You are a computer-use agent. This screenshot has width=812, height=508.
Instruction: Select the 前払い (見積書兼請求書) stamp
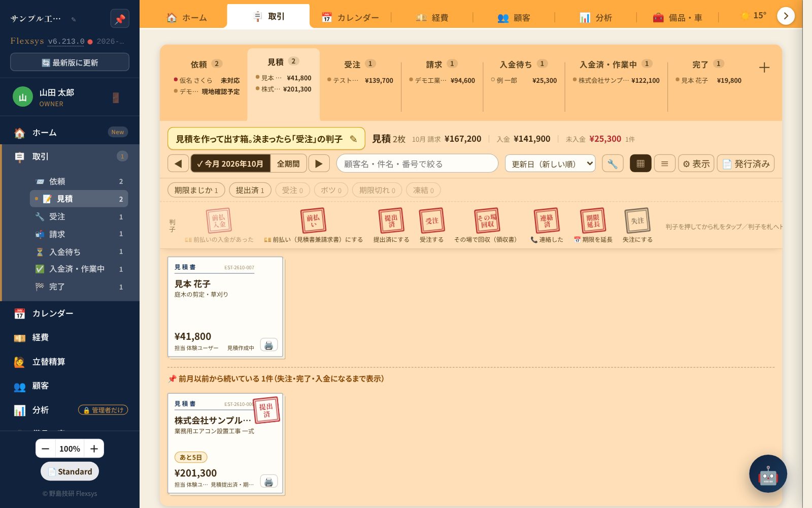click(x=313, y=225)
